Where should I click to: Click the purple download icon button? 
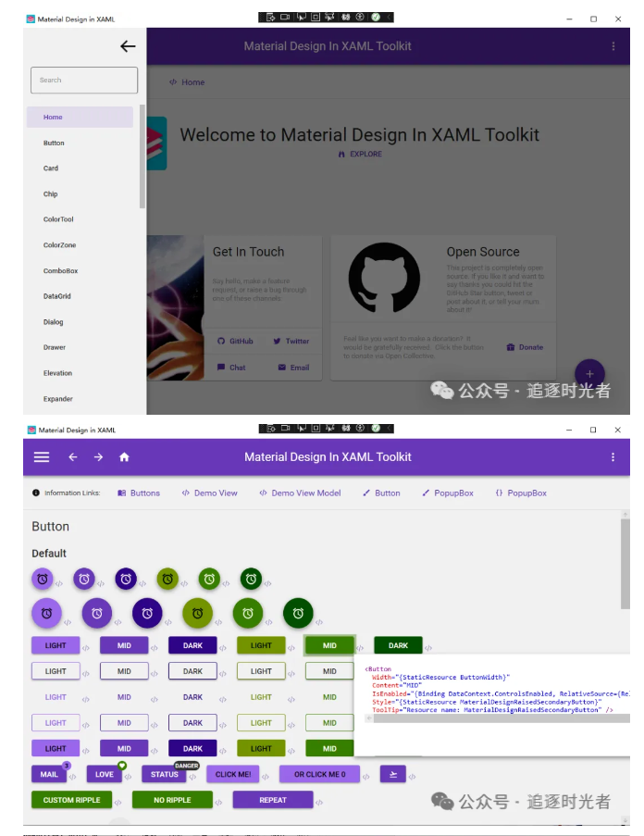tap(393, 774)
